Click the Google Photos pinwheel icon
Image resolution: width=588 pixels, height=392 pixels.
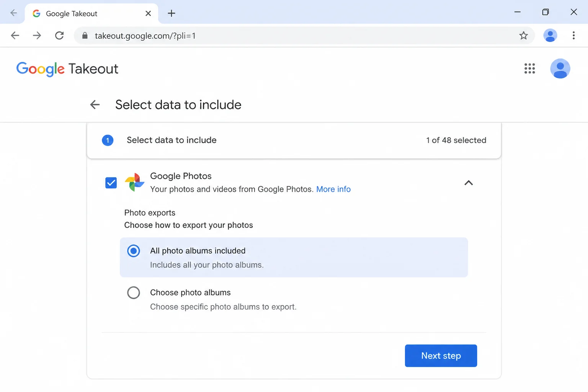pos(135,182)
